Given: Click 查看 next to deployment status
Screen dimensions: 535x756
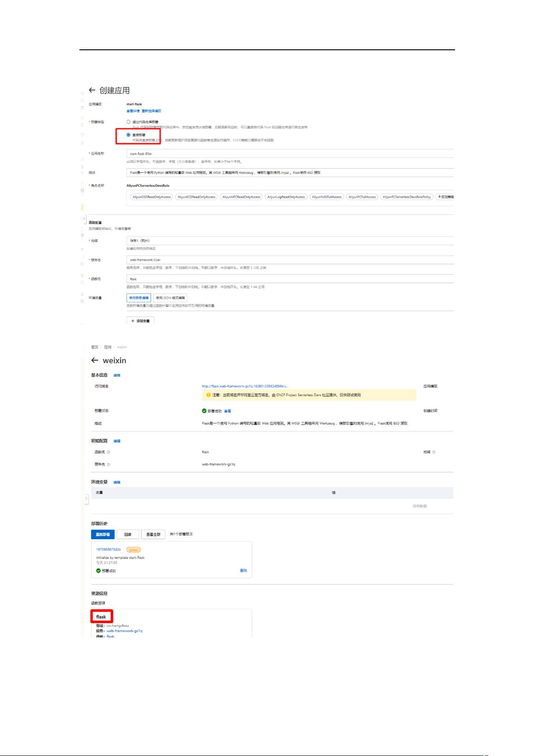Looking at the screenshot, I should coord(228,411).
